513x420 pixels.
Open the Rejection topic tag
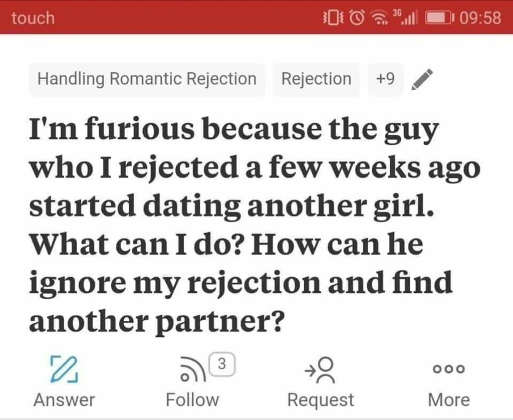pyautogui.click(x=316, y=79)
